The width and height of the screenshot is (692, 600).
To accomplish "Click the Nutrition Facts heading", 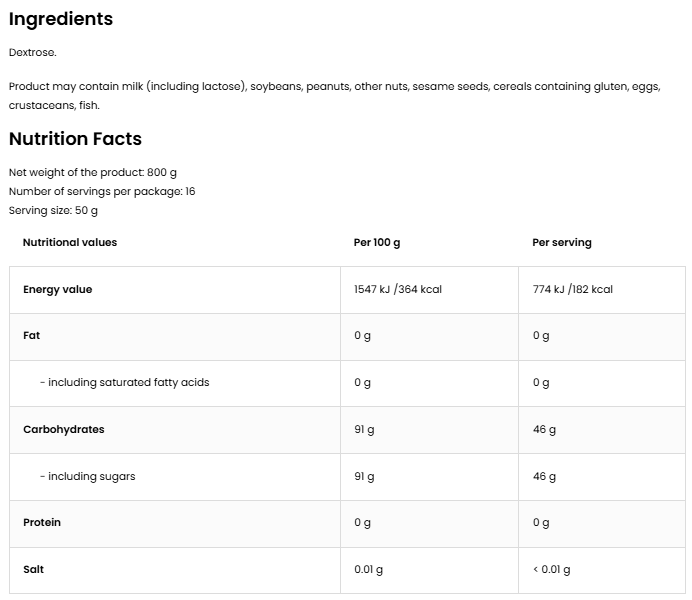I will [76, 139].
